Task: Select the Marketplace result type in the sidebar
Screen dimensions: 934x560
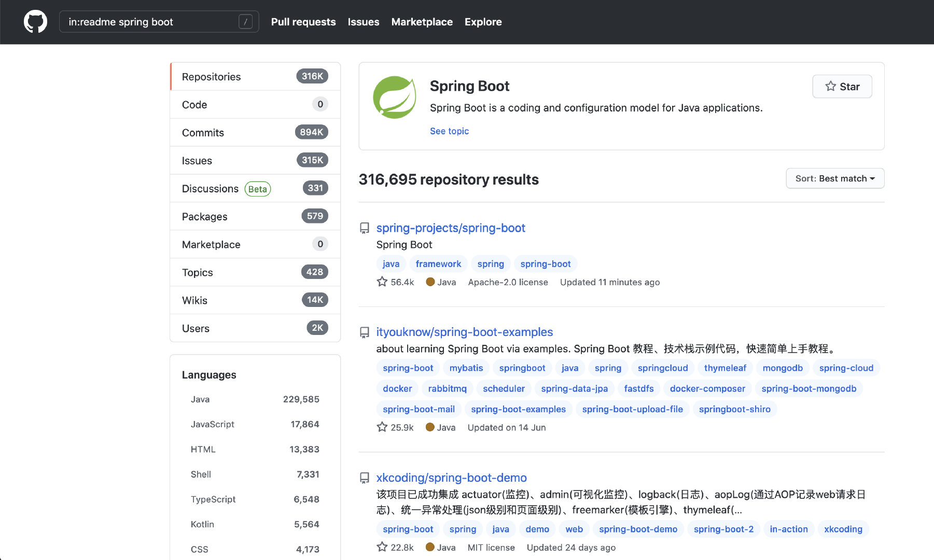Action: [x=255, y=245]
